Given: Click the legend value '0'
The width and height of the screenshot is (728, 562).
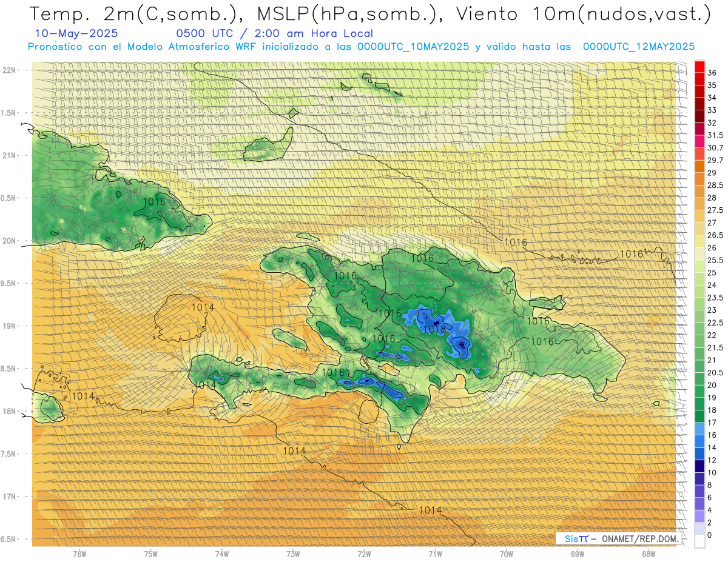Looking at the screenshot, I should click(x=710, y=535).
